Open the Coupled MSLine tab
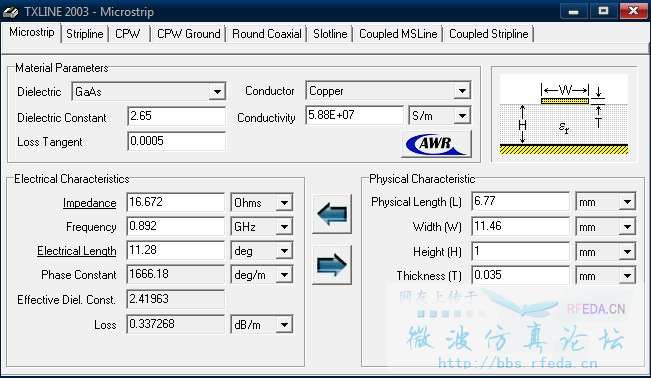This screenshot has height=378, width=651. pyautogui.click(x=398, y=34)
